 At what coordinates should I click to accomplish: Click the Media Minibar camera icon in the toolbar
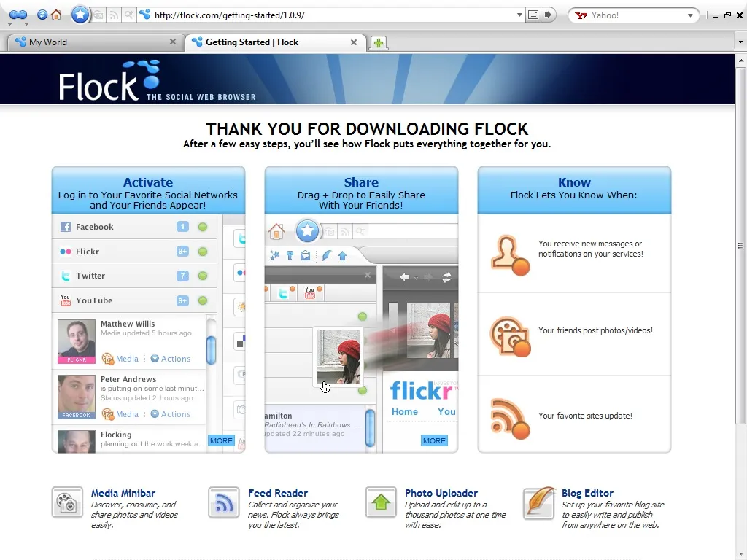[98, 15]
